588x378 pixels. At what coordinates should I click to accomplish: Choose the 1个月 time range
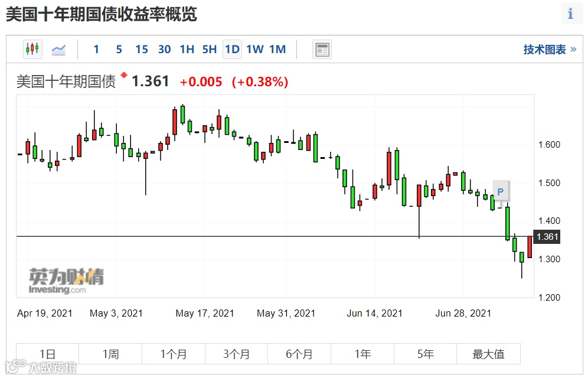coord(173,354)
